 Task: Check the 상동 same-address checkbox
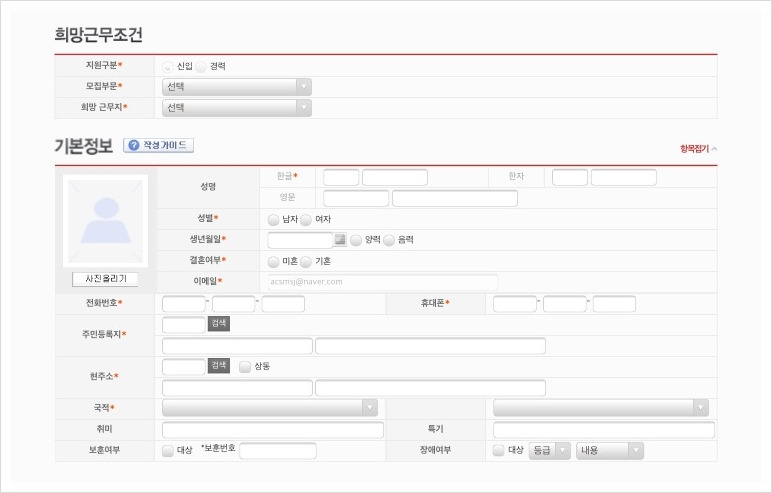pyautogui.click(x=245, y=367)
